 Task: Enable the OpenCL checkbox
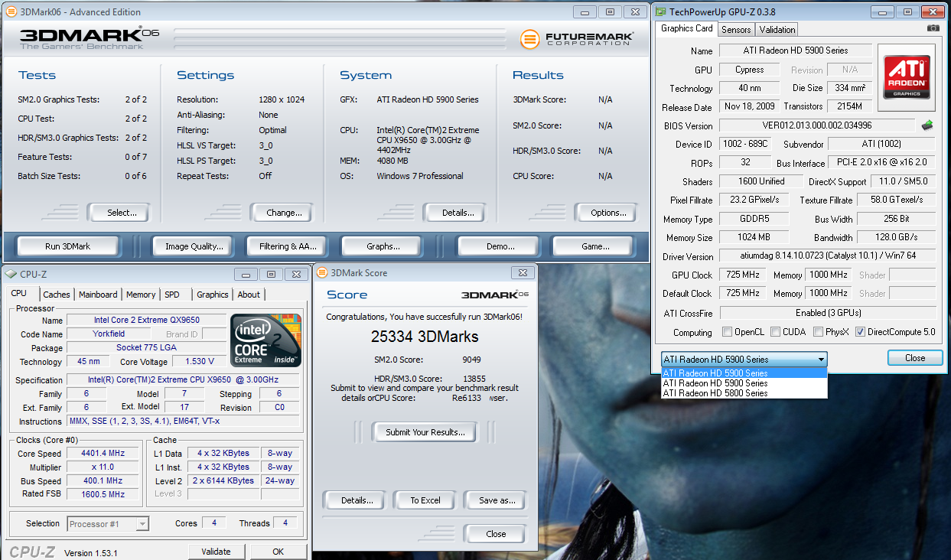coord(728,332)
